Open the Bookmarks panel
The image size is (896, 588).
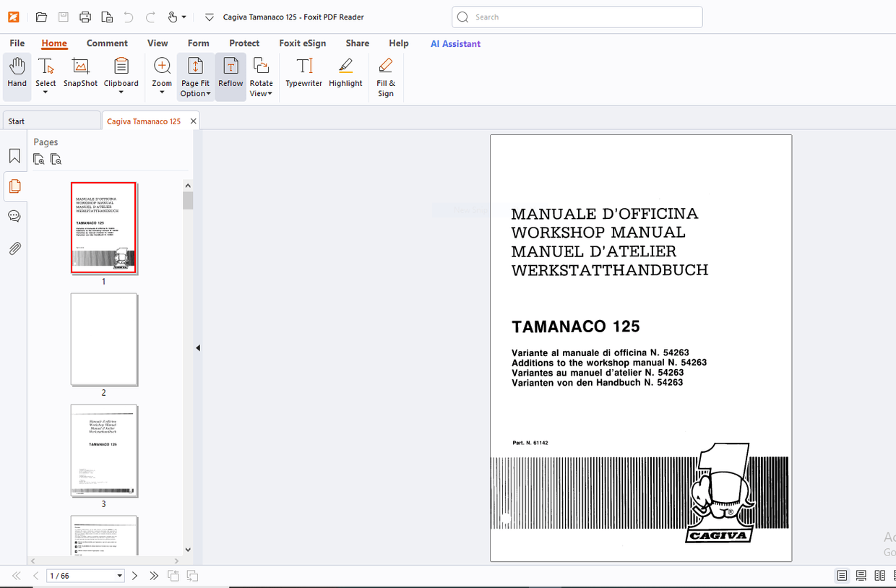14,155
